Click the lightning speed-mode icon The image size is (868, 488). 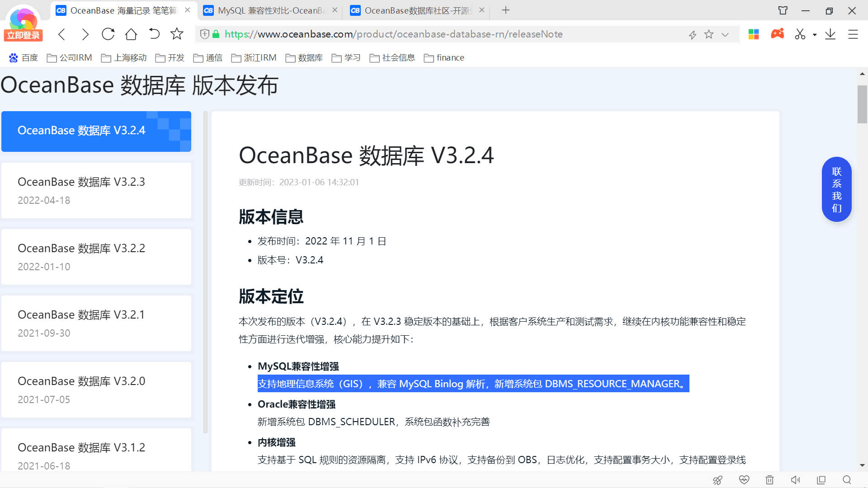[x=693, y=35]
